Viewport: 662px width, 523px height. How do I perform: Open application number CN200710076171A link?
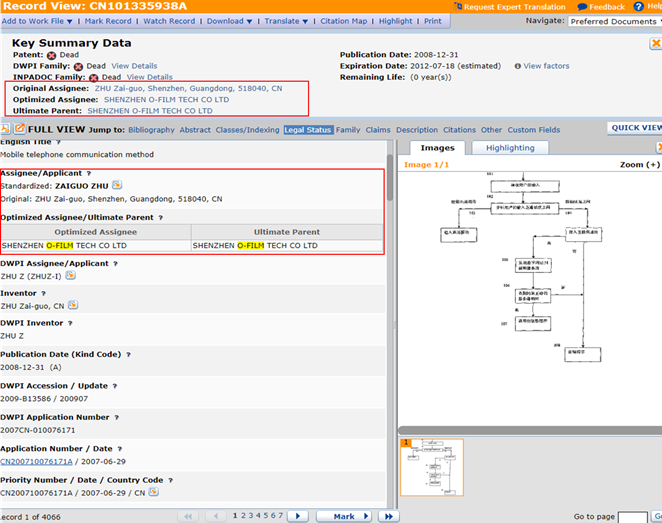36,461
